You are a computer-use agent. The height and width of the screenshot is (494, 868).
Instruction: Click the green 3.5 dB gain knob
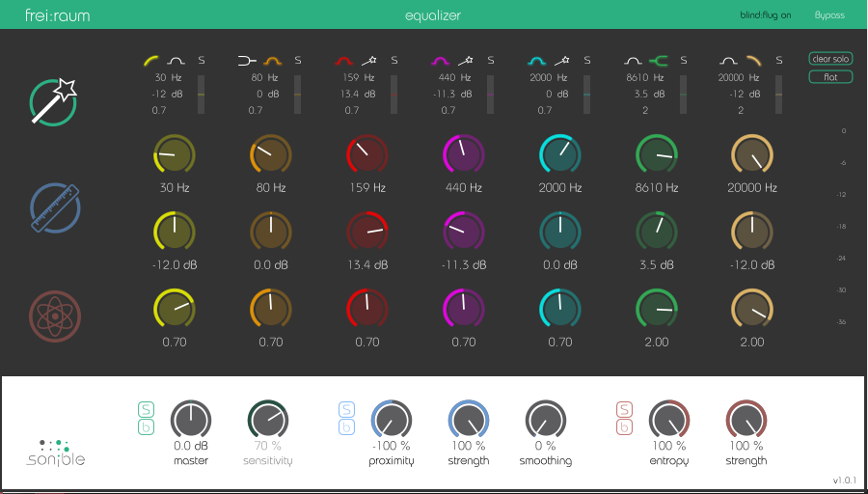(x=657, y=233)
